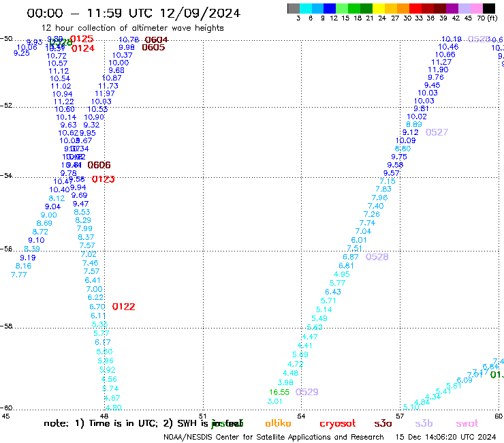The width and height of the screenshot is (504, 443).
Task: Click the wave height value '4.56'
Action: click(x=109, y=380)
